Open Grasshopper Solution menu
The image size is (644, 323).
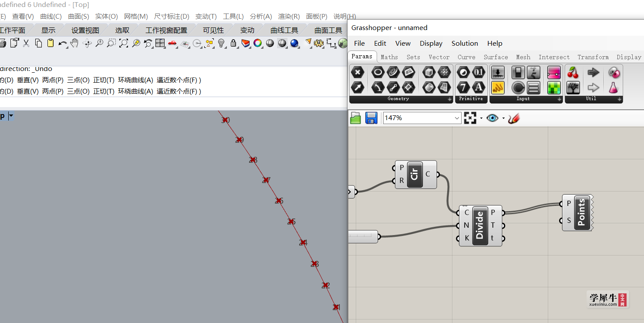(465, 43)
